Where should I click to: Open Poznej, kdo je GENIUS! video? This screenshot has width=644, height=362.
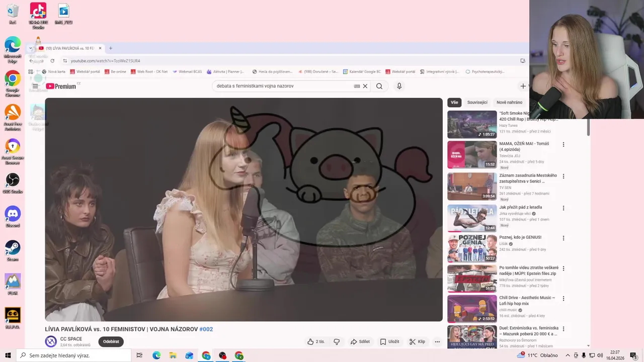point(472,248)
